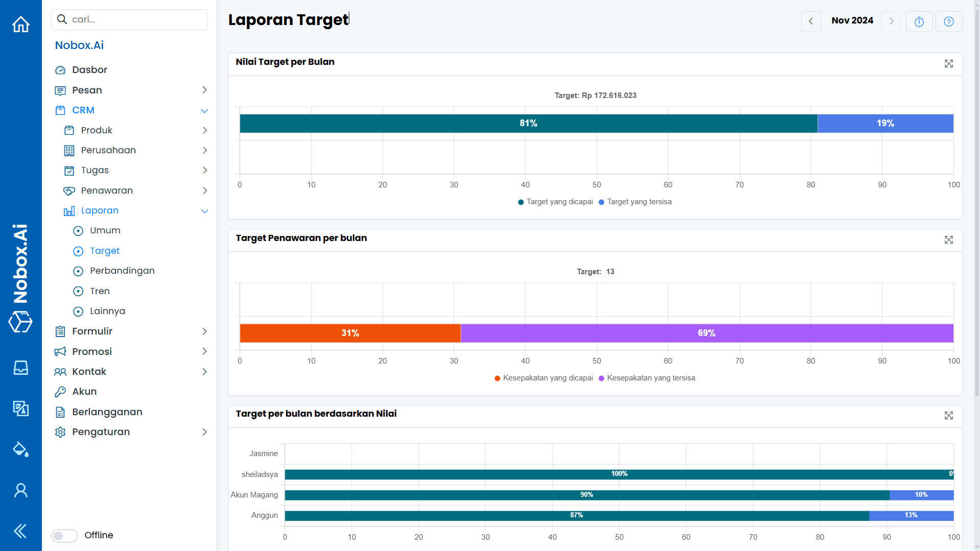Go to next month with the right arrow
Viewport: 980px width, 551px height.
891,21
